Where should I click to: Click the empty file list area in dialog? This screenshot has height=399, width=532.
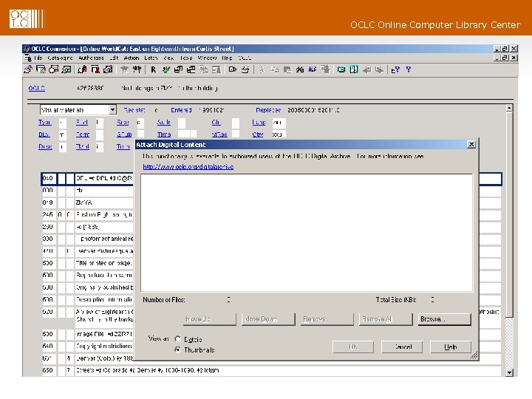(307, 233)
